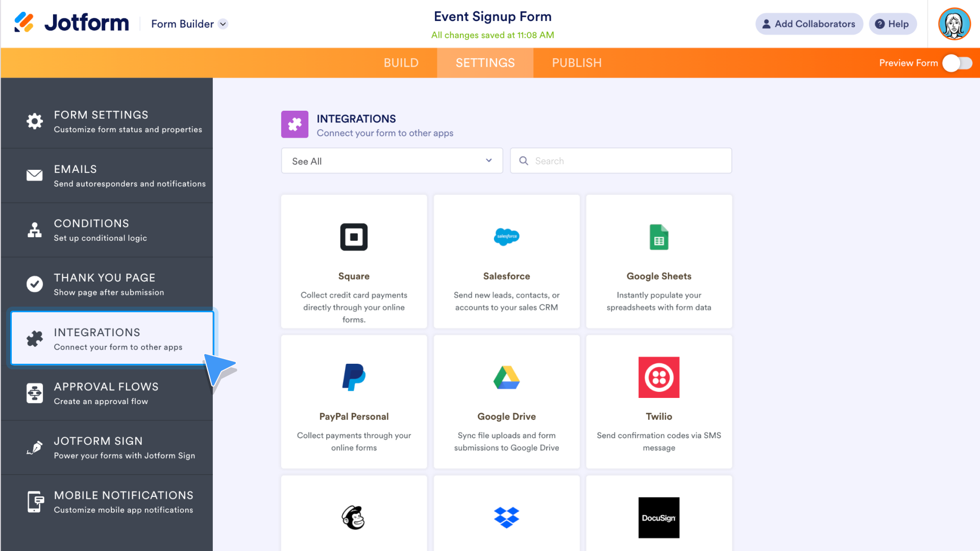Click the Square payment integration icon
This screenshot has width=980, height=551.
[354, 237]
